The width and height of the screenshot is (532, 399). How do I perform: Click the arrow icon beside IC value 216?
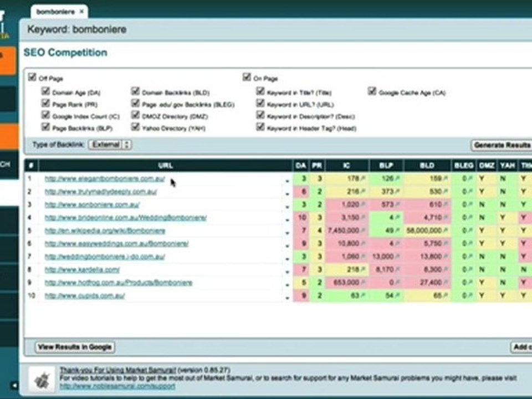[x=362, y=192]
